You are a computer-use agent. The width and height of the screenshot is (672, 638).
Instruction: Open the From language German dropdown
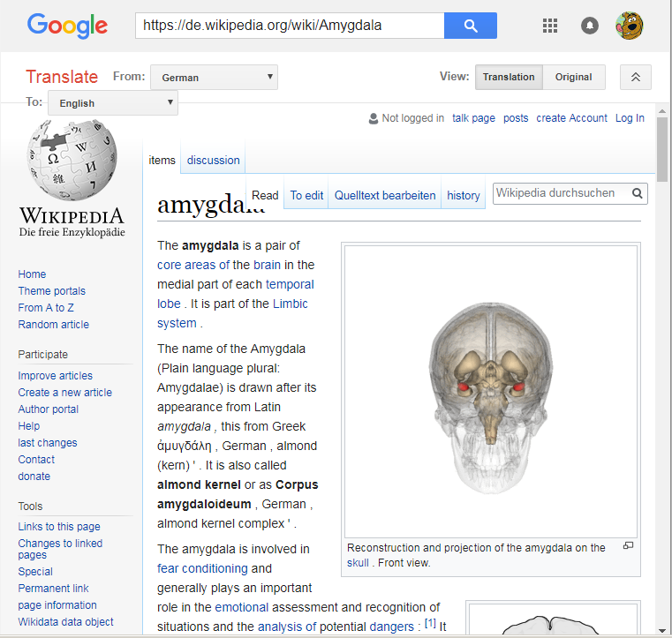pos(214,77)
